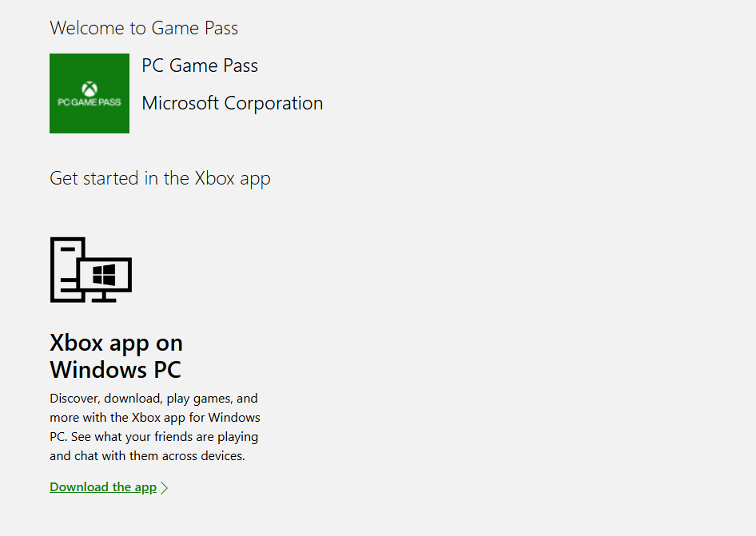Click the chevron arrow beside Download the app
The width and height of the screenshot is (756, 536).
point(165,487)
